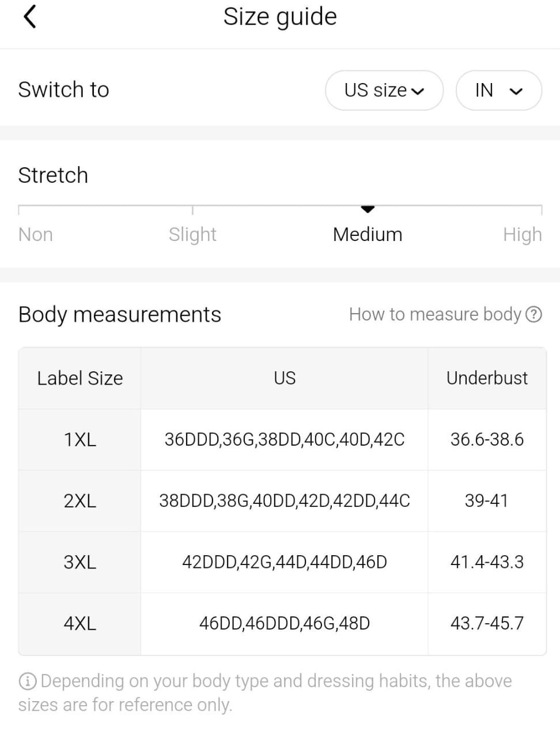
Task: Select the Slight stretch label
Action: click(192, 235)
